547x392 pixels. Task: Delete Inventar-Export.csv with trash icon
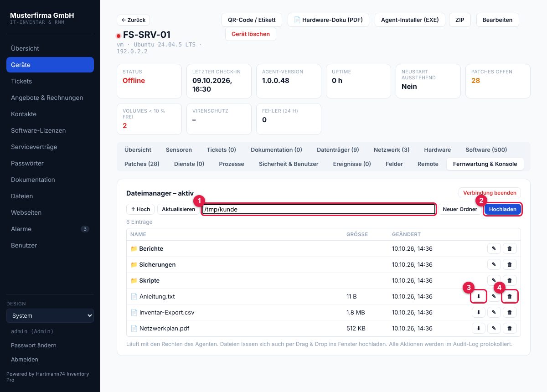(510, 312)
